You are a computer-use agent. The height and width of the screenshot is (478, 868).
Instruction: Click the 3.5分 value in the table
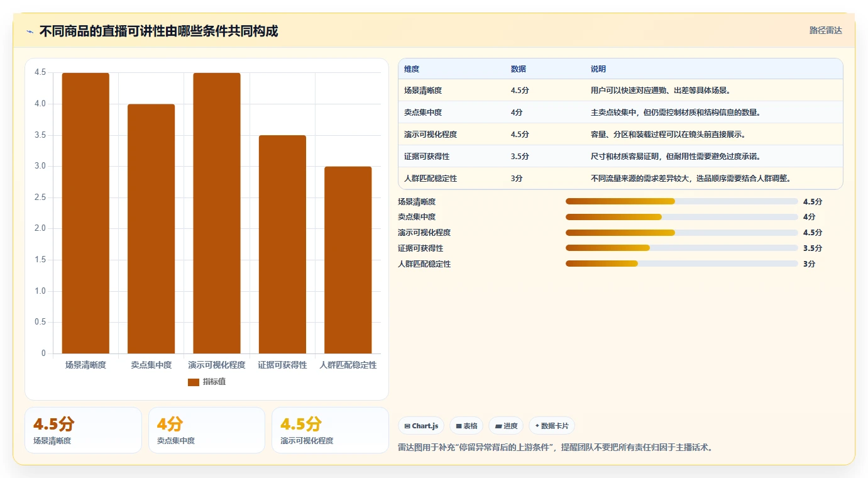pyautogui.click(x=520, y=157)
